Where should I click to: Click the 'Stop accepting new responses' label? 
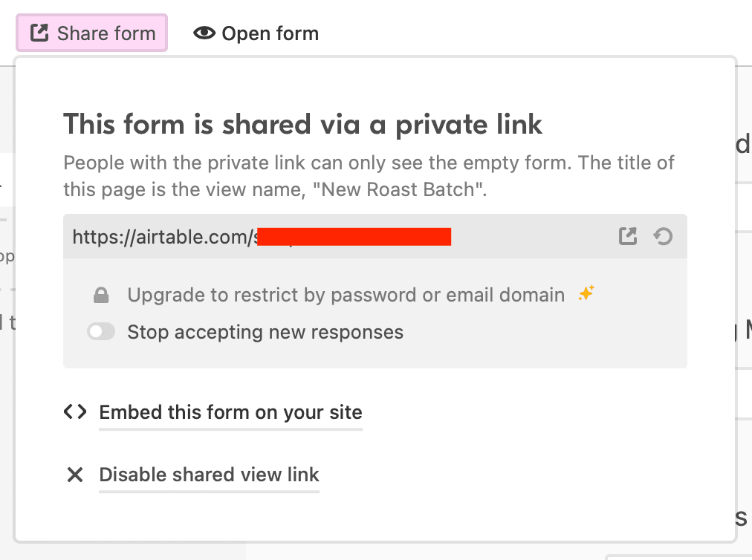(265, 332)
